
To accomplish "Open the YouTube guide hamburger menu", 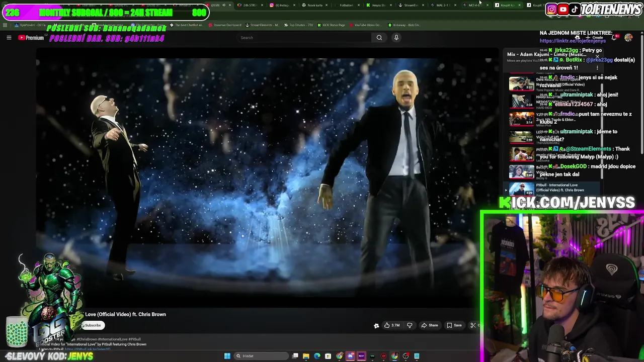I will [9, 38].
